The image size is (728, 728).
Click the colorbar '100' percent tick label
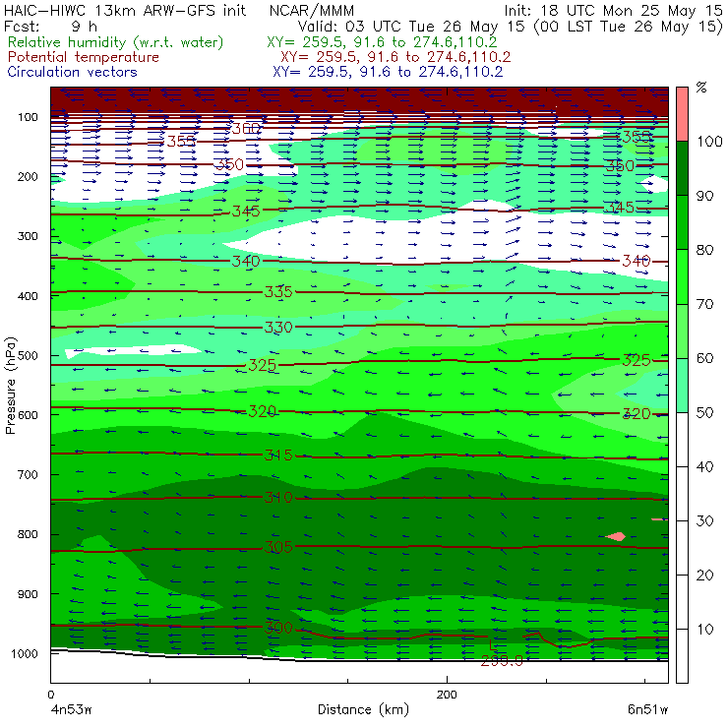[709, 141]
